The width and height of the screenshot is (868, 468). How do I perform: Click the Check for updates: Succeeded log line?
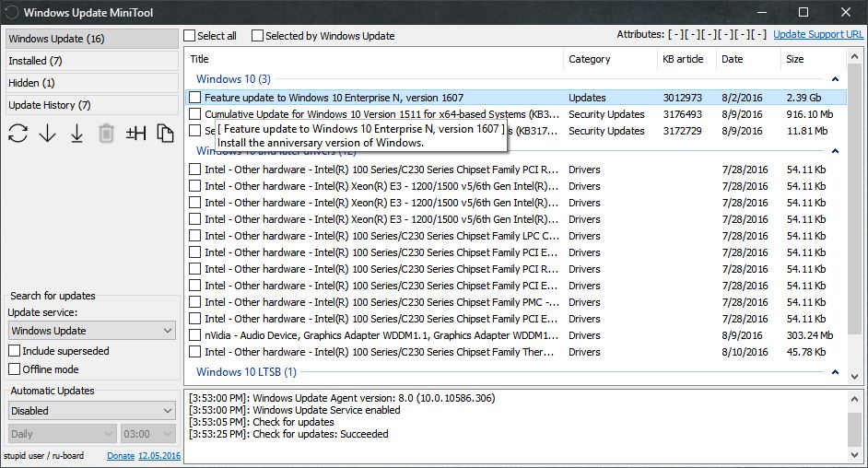[x=288, y=434]
